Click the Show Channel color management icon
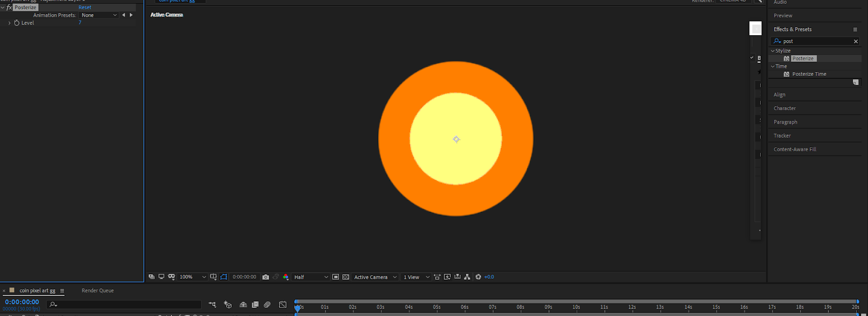The height and width of the screenshot is (316, 868). [286, 277]
